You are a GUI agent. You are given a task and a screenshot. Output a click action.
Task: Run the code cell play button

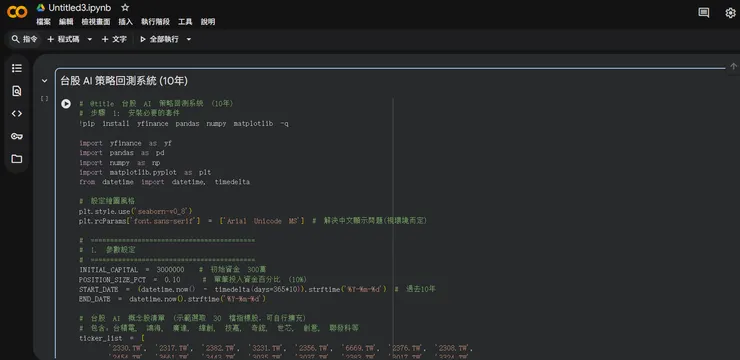(x=66, y=103)
